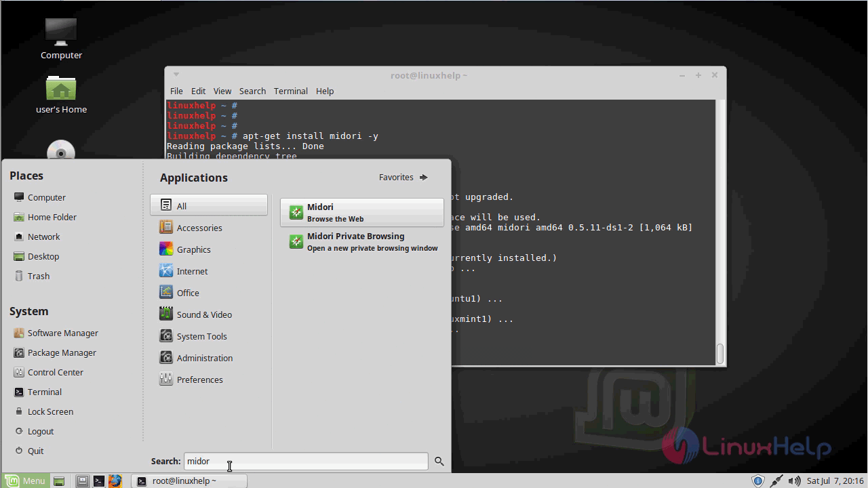The width and height of the screenshot is (868, 488).
Task: Open Search menu in terminal
Action: tap(252, 91)
